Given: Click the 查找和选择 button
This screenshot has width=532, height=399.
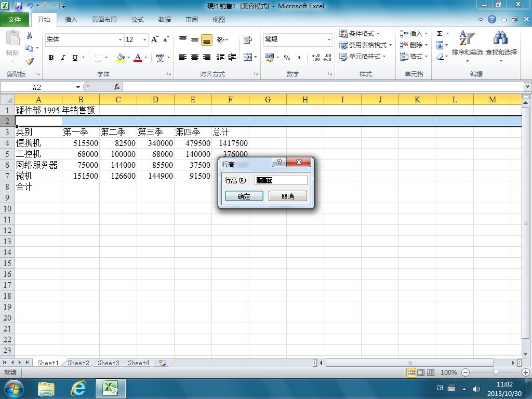Looking at the screenshot, I should pos(501,46).
